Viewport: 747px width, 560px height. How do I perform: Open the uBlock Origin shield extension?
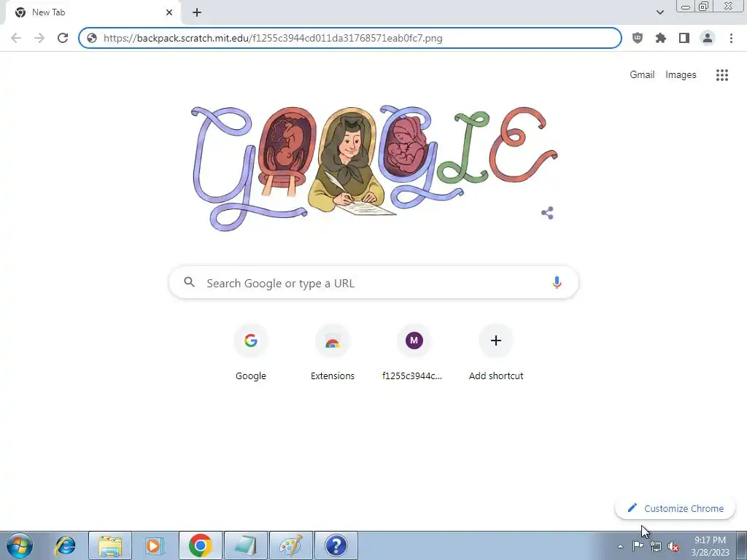pos(638,38)
